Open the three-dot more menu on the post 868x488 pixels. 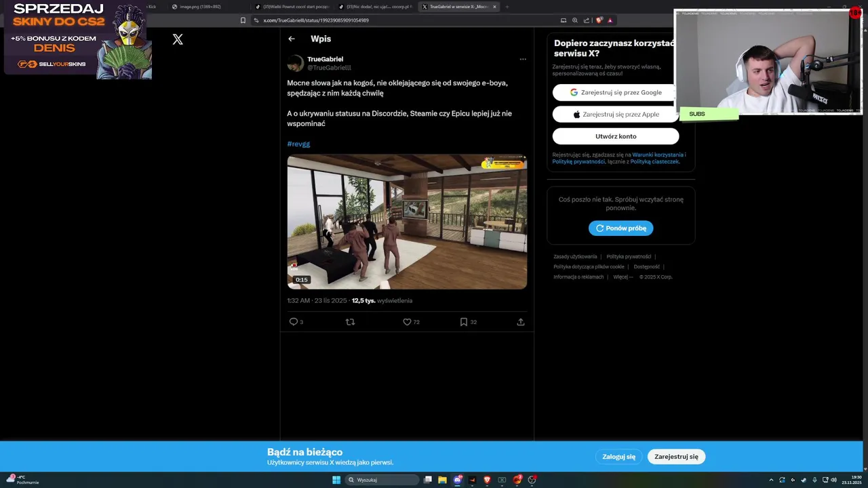click(523, 59)
